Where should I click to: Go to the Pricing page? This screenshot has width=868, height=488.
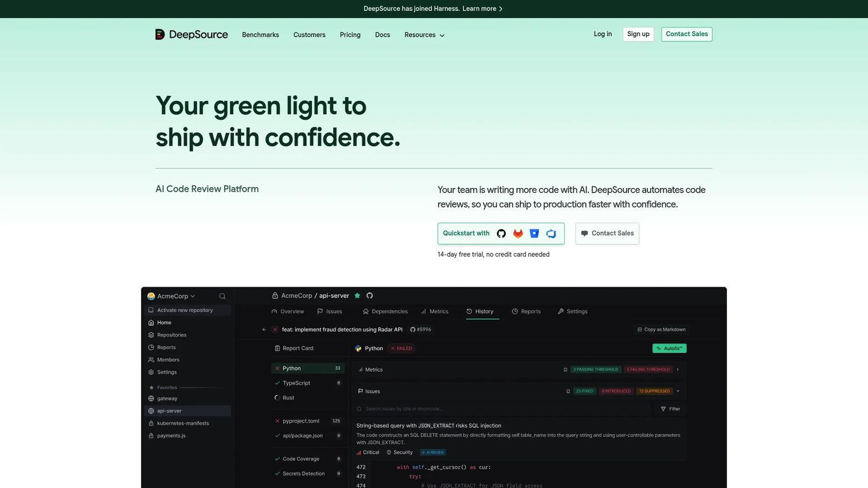[350, 35]
